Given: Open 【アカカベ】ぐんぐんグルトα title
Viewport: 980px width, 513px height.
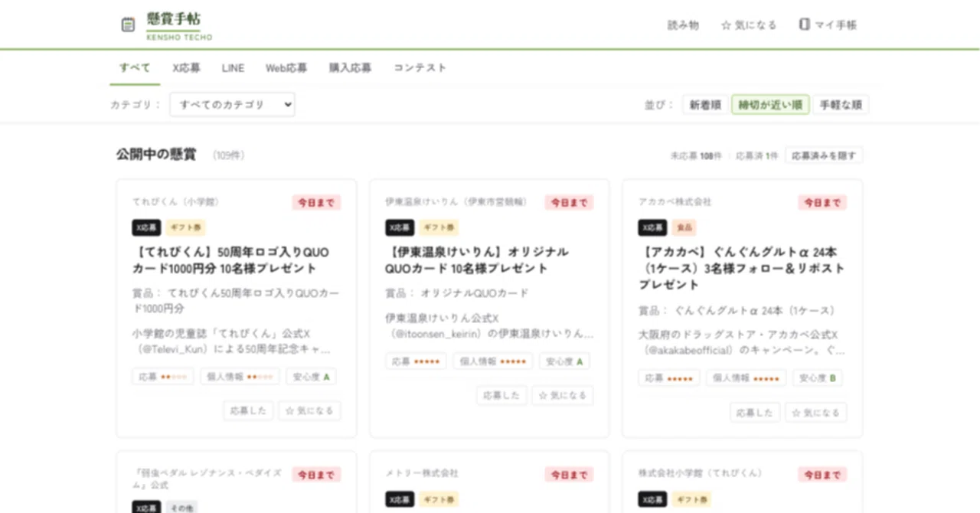Looking at the screenshot, I should click(x=742, y=268).
